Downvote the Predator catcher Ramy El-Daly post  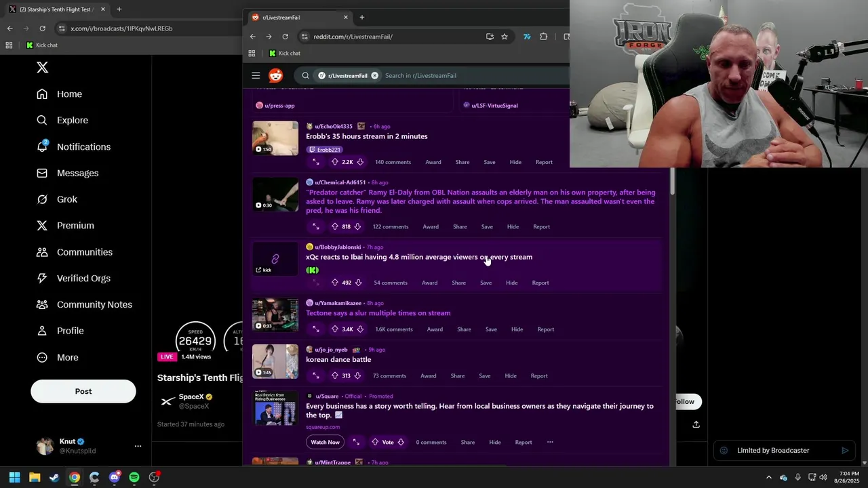point(357,226)
